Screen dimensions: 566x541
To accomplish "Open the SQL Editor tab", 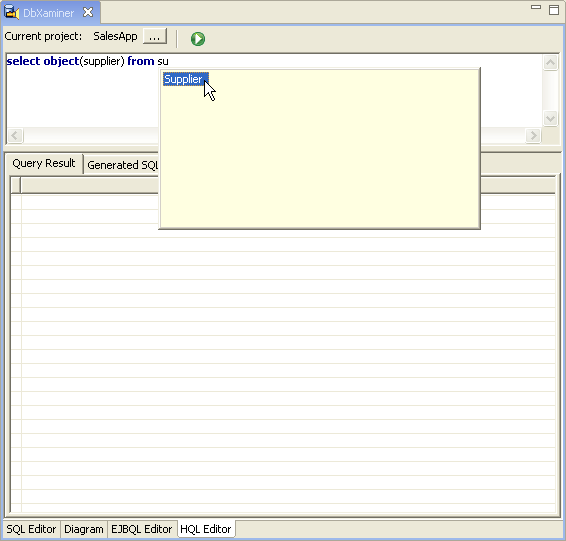I will click(x=31, y=529).
